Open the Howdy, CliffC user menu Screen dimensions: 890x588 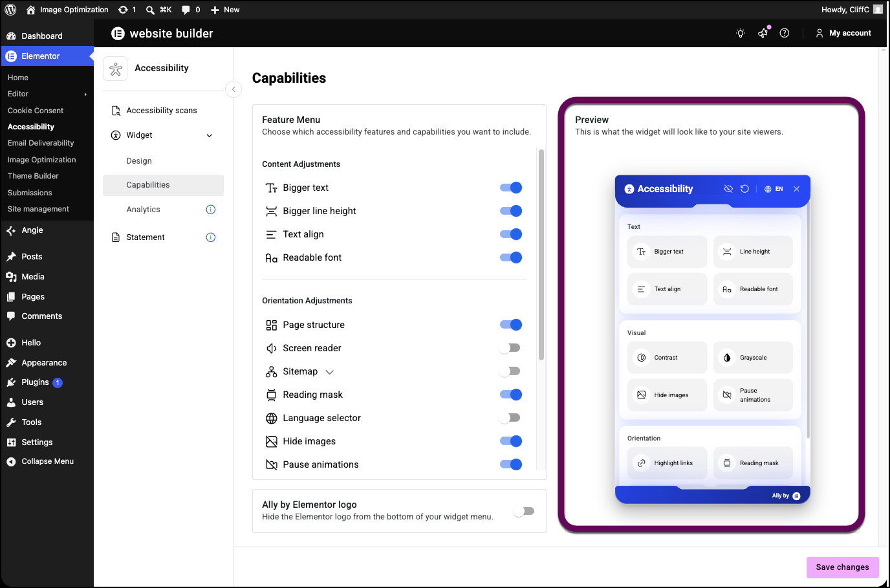tap(852, 10)
